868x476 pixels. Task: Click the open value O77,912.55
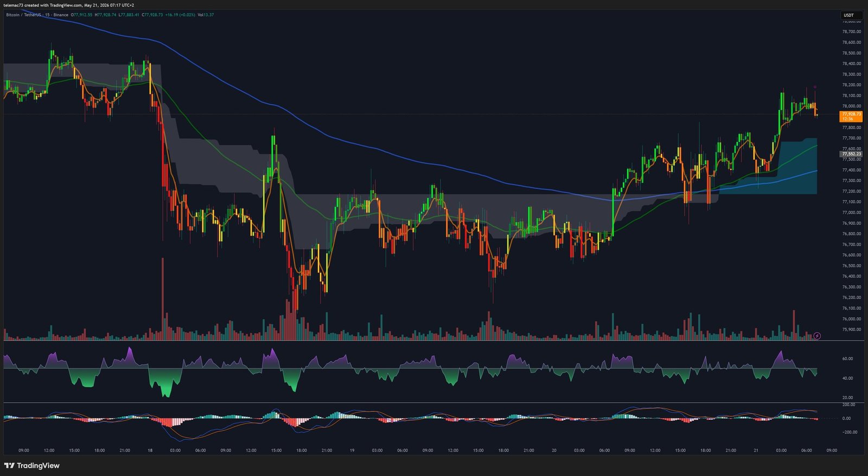tap(81, 15)
